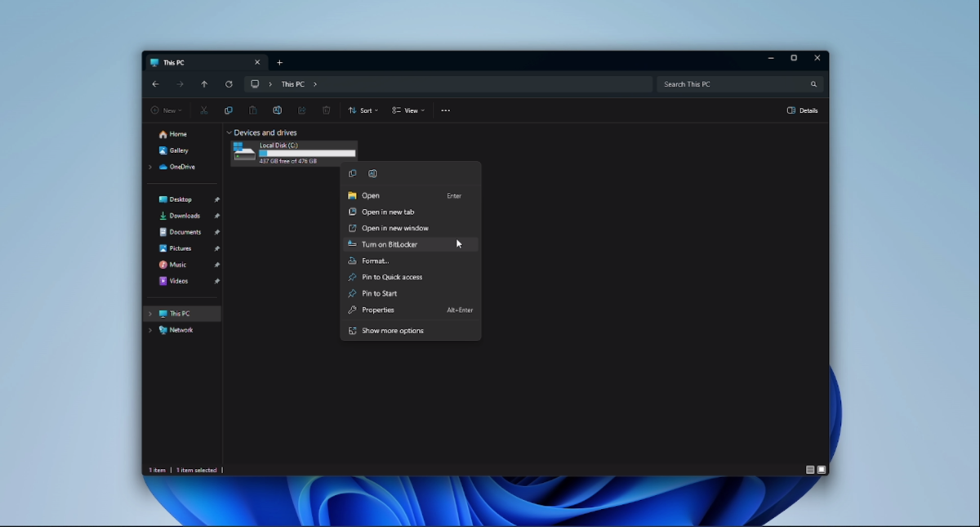Collapse the Devices and drives group

[229, 132]
